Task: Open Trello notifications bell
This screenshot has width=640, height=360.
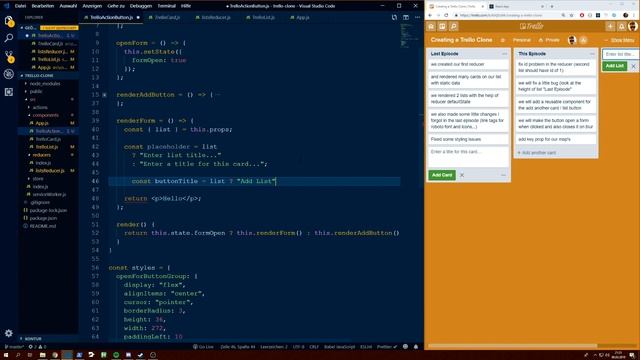Action: 622,27
